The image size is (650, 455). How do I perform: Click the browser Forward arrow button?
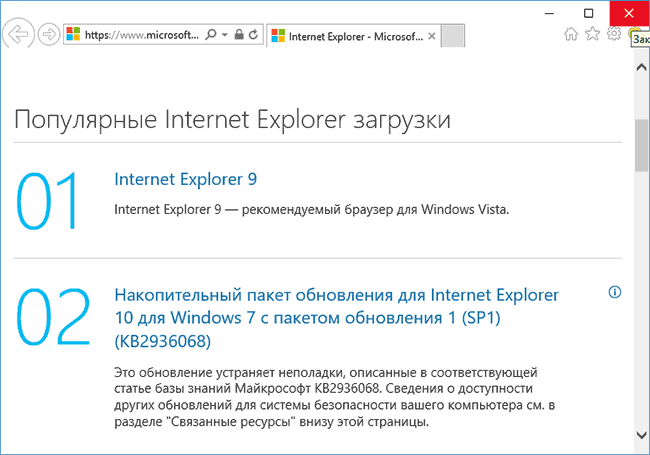(x=48, y=34)
